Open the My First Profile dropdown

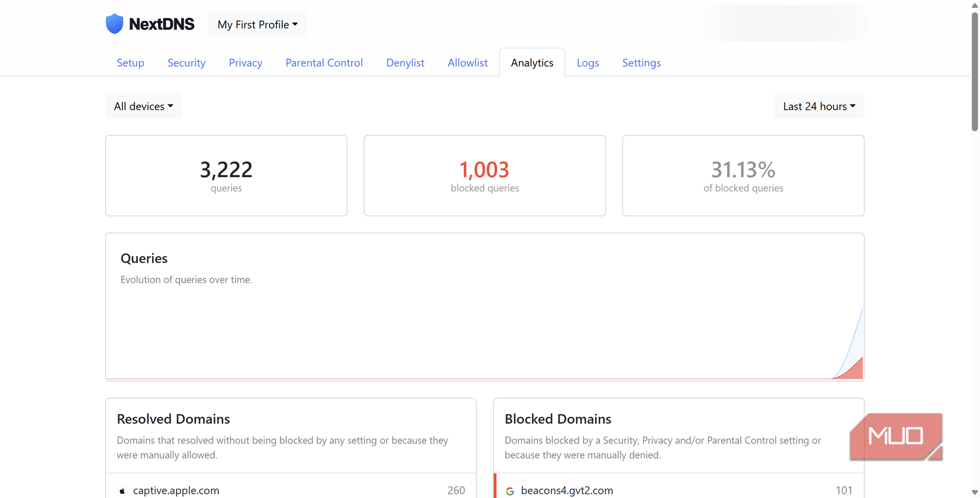pyautogui.click(x=258, y=24)
